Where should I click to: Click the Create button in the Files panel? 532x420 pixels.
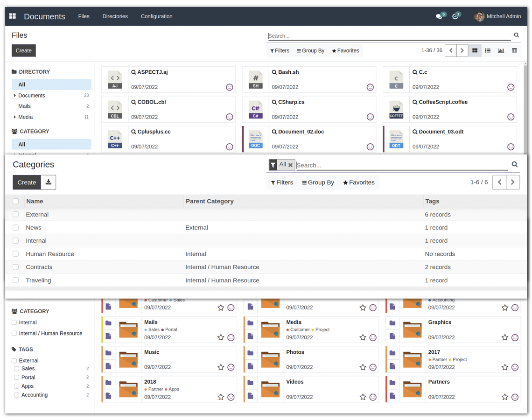tap(23, 50)
